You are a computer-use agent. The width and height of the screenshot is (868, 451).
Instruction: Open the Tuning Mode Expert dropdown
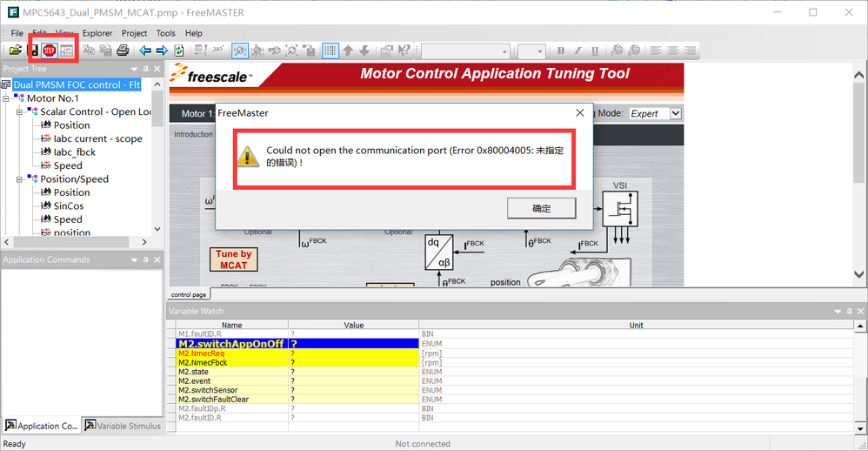pos(676,113)
